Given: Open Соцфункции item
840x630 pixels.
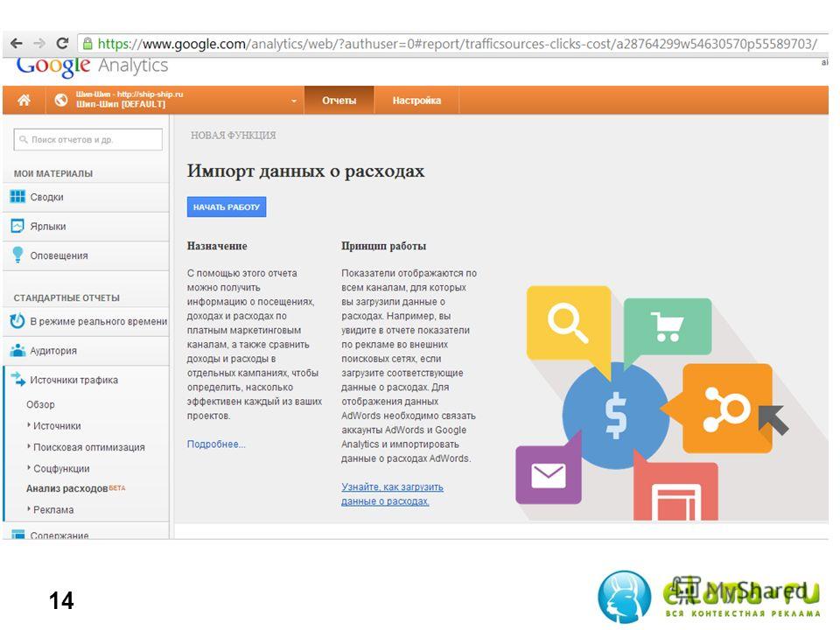Looking at the screenshot, I should click(x=61, y=469).
